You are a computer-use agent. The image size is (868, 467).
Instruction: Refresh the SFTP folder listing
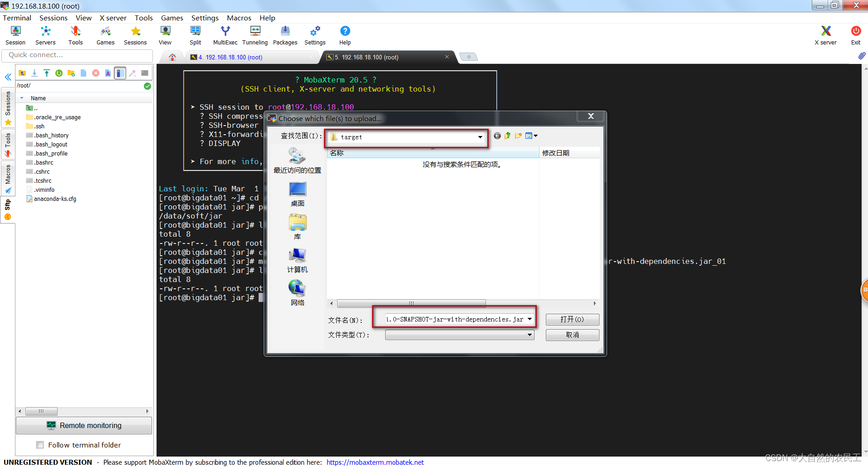(59, 73)
